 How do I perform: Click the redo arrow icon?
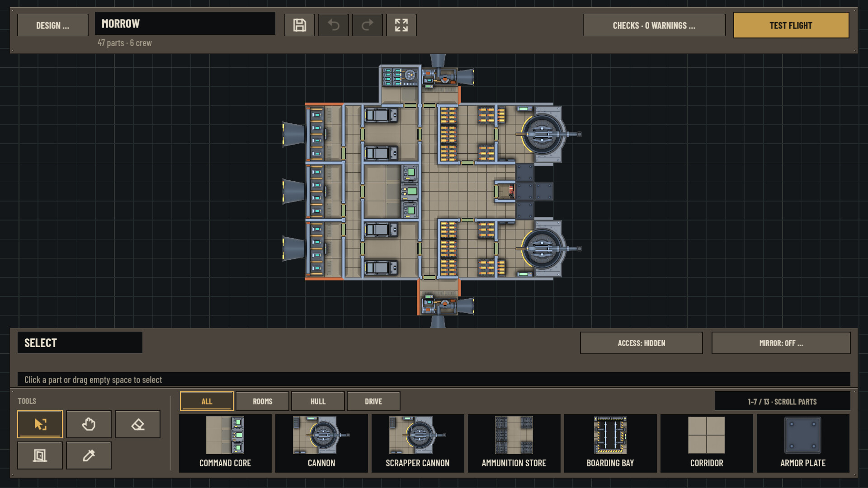pyautogui.click(x=368, y=25)
